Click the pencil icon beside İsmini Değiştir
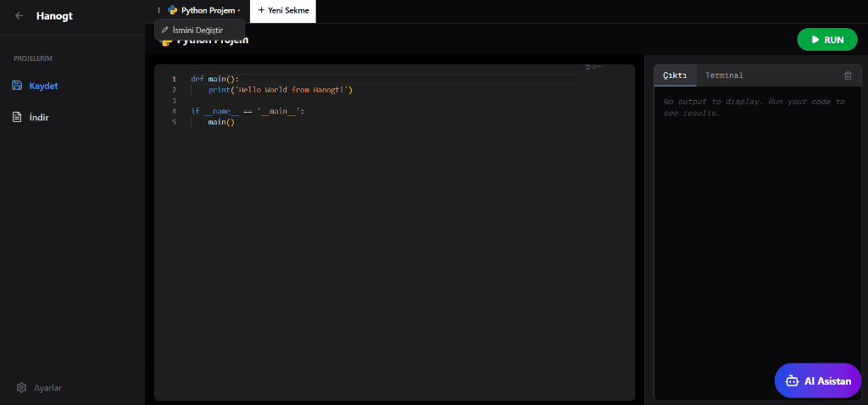Image resolution: width=868 pixels, height=405 pixels. [164, 30]
